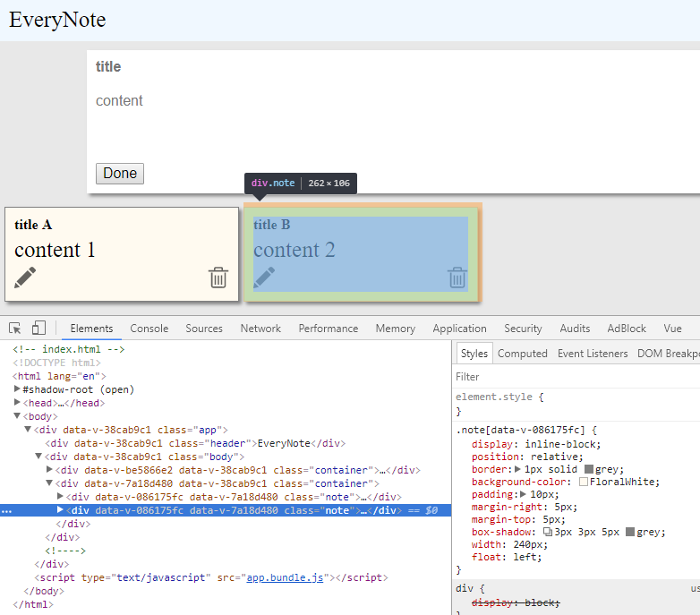Screen dimensions: 700x615
Task: Switch to the Event Listeners pane tab
Action: pyautogui.click(x=593, y=354)
